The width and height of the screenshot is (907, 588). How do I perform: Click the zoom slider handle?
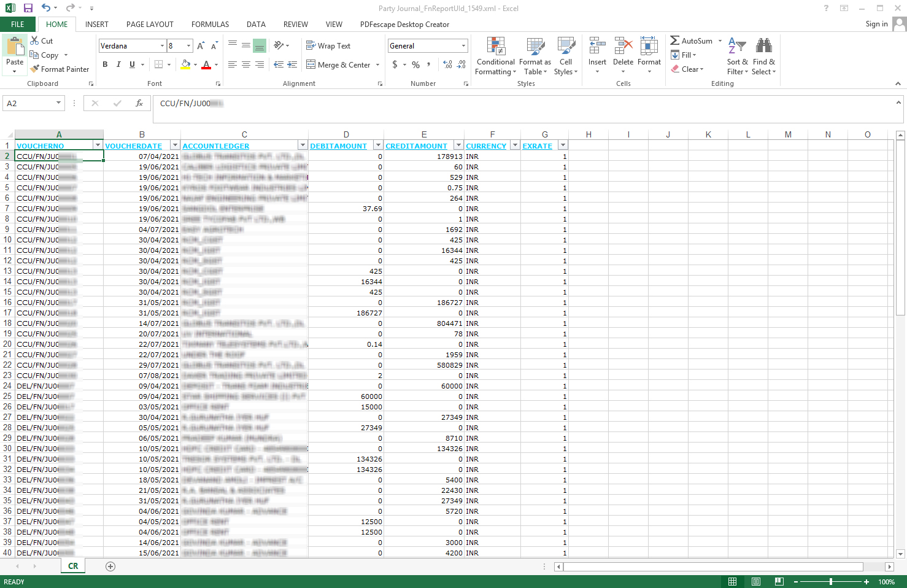[830, 581]
